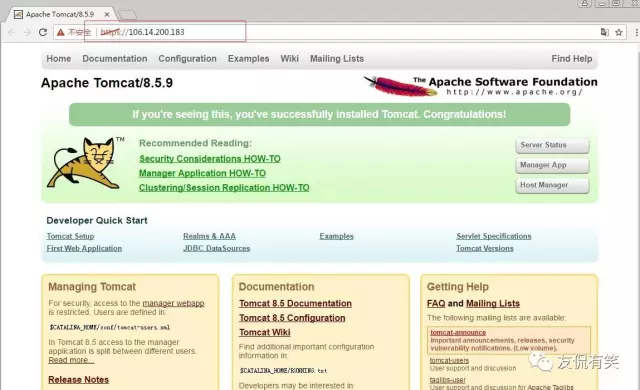Open the taglibs-user mailing list link
Image resolution: width=640 pixels, height=390 pixels.
point(448,380)
